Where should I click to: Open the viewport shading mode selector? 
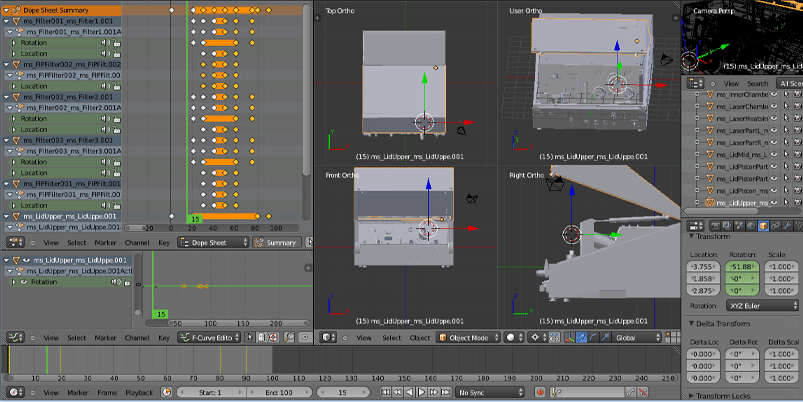point(514,337)
